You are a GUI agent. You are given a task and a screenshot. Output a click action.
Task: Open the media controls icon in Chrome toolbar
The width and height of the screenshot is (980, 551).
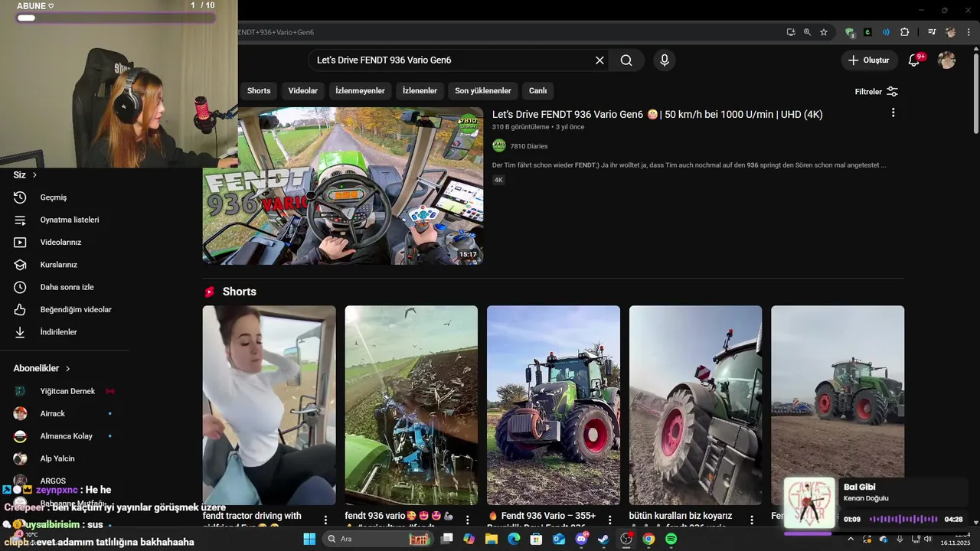[x=932, y=32]
